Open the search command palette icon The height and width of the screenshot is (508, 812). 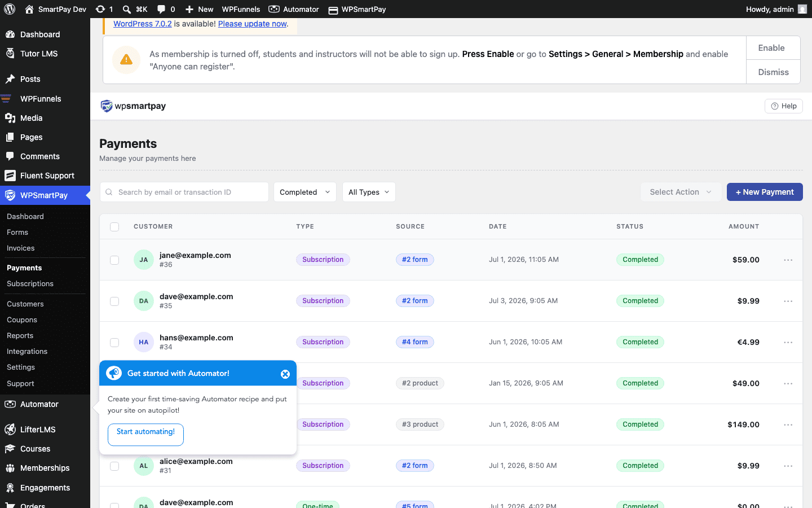tap(127, 9)
